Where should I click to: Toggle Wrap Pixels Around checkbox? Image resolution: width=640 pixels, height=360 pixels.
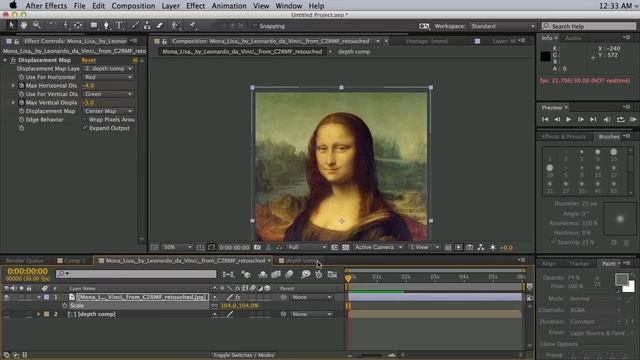click(x=85, y=120)
